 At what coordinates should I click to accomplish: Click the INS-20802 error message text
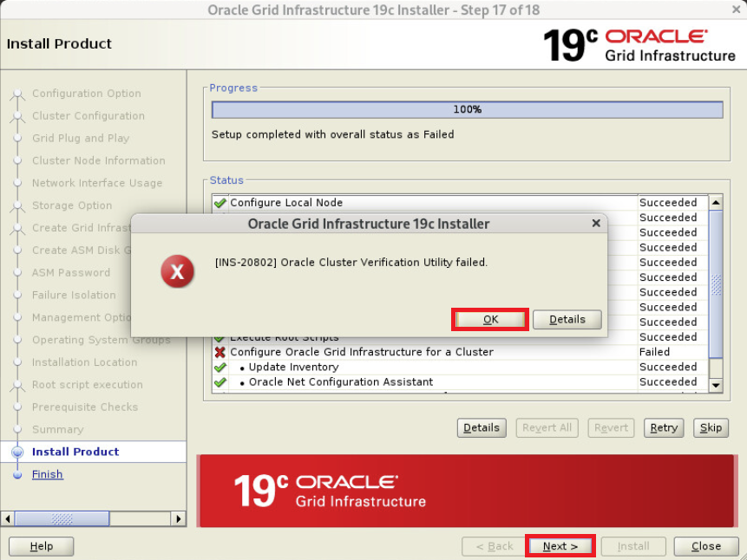coord(351,263)
